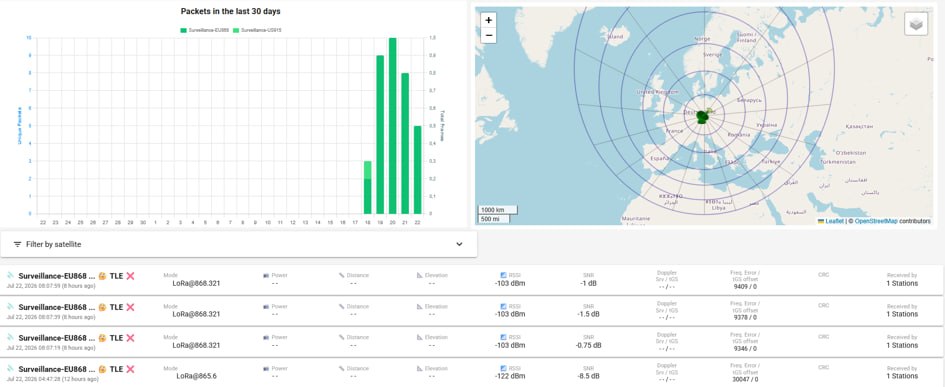
Task: Zoom in on the map
Action: click(488, 20)
